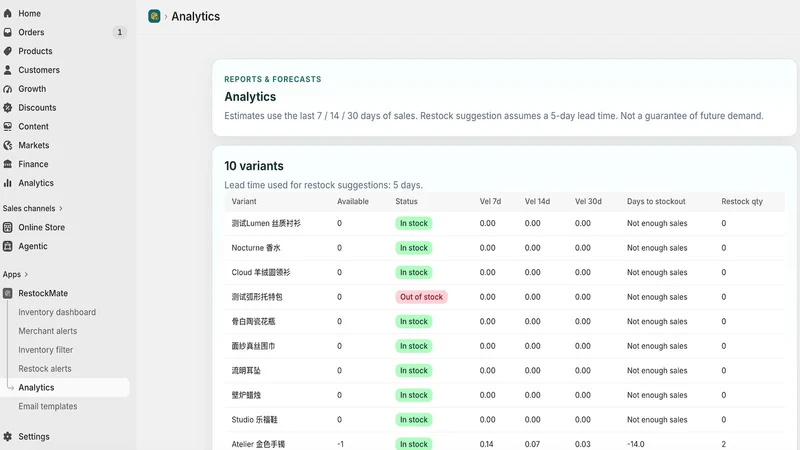The image size is (800, 450).
Task: Open the Products section
Action: point(35,51)
